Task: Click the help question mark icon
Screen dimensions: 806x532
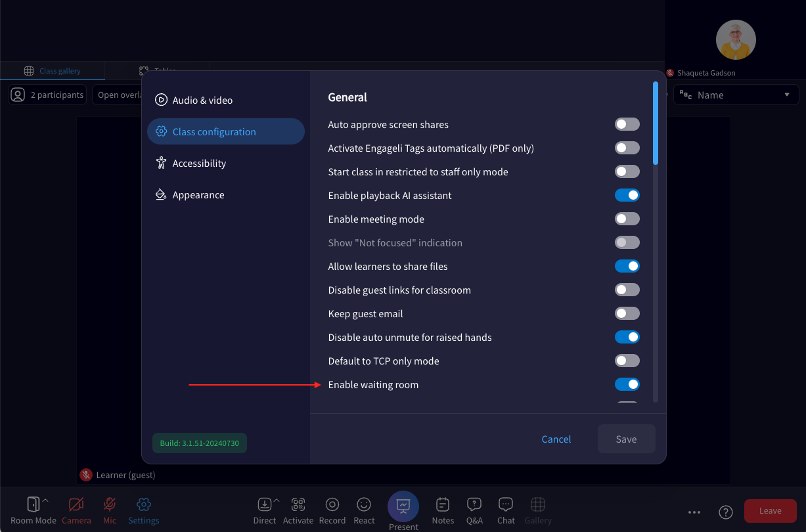Action: click(726, 512)
